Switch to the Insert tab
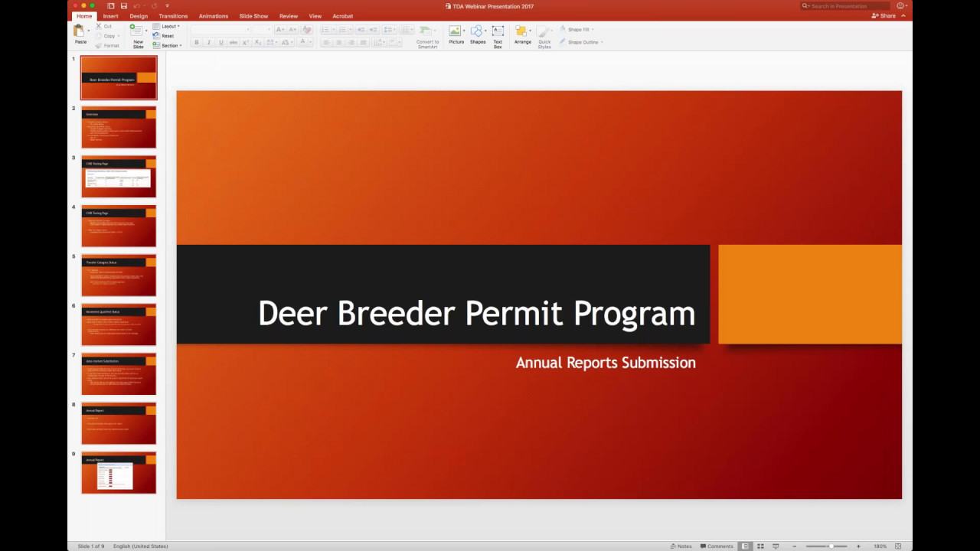The height and width of the screenshot is (551, 980). (x=111, y=16)
